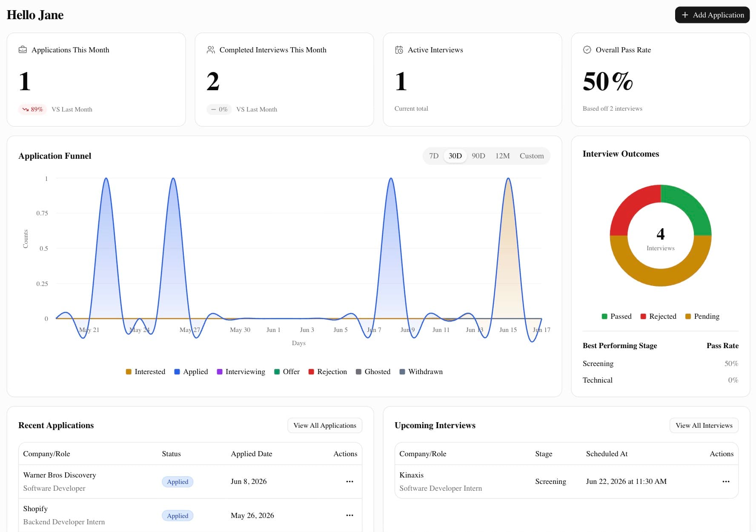The width and height of the screenshot is (756, 532).
Task: Select the 7D time range
Action: pos(434,156)
